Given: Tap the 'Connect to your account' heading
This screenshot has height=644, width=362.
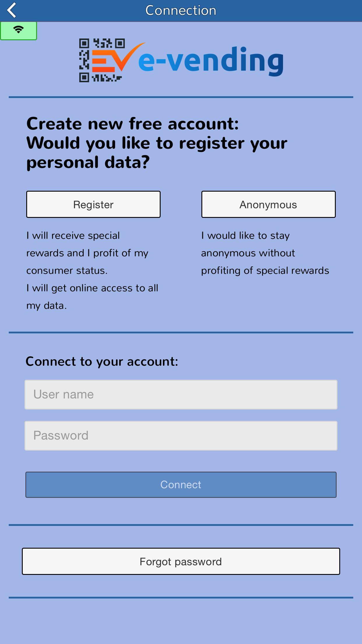Looking at the screenshot, I should click(102, 362).
